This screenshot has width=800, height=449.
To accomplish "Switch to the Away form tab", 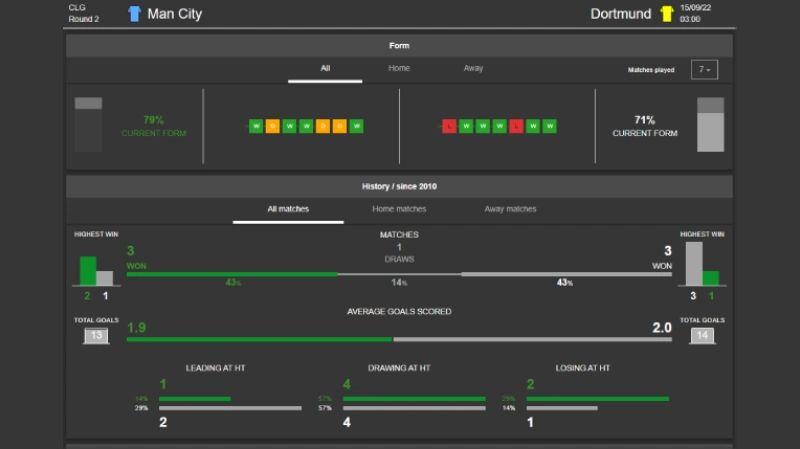I will [x=473, y=68].
